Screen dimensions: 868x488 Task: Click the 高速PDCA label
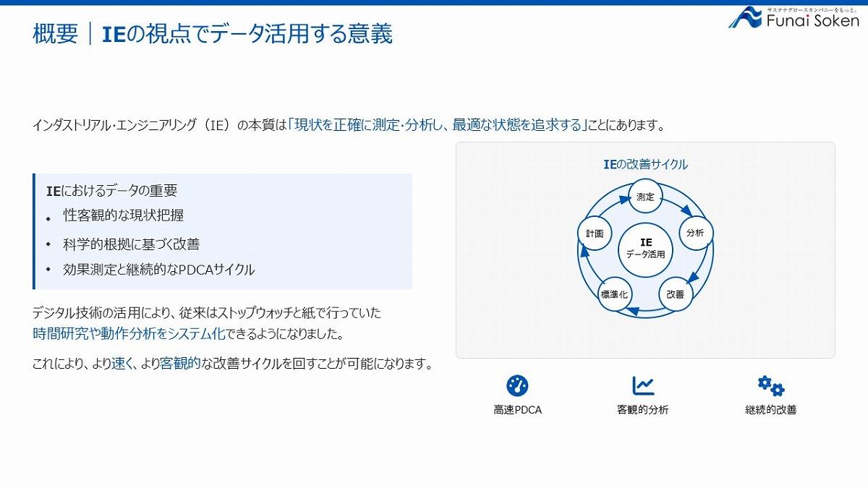point(517,410)
